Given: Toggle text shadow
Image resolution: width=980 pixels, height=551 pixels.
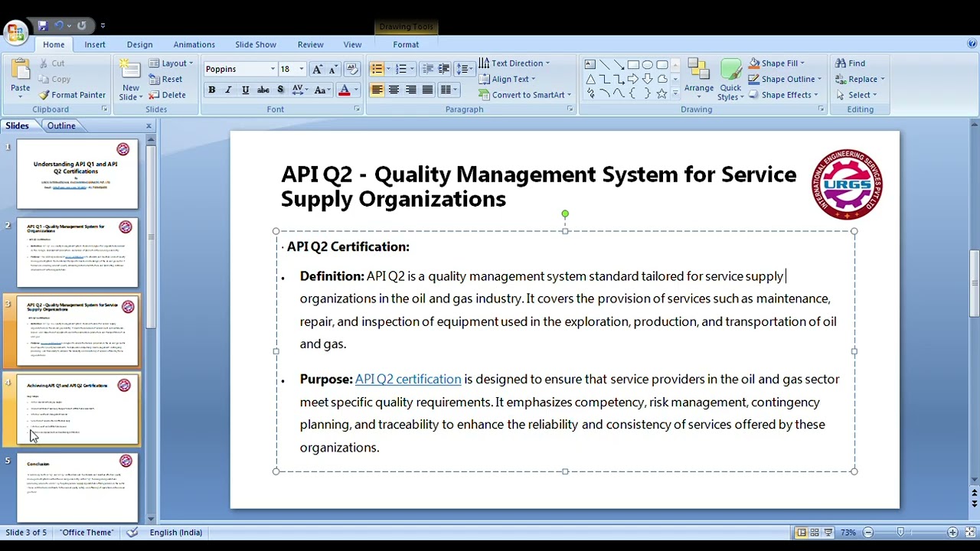Looking at the screenshot, I should [x=280, y=90].
